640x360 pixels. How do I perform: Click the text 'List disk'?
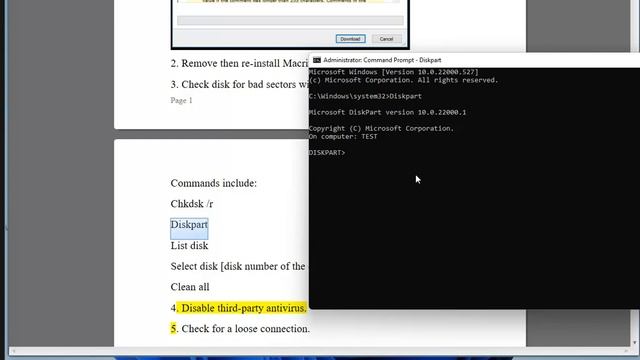click(189, 246)
